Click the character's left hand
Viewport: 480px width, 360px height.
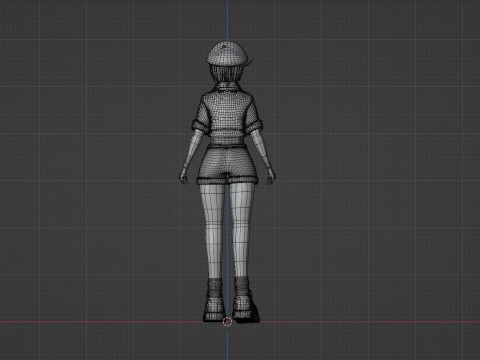point(183,176)
